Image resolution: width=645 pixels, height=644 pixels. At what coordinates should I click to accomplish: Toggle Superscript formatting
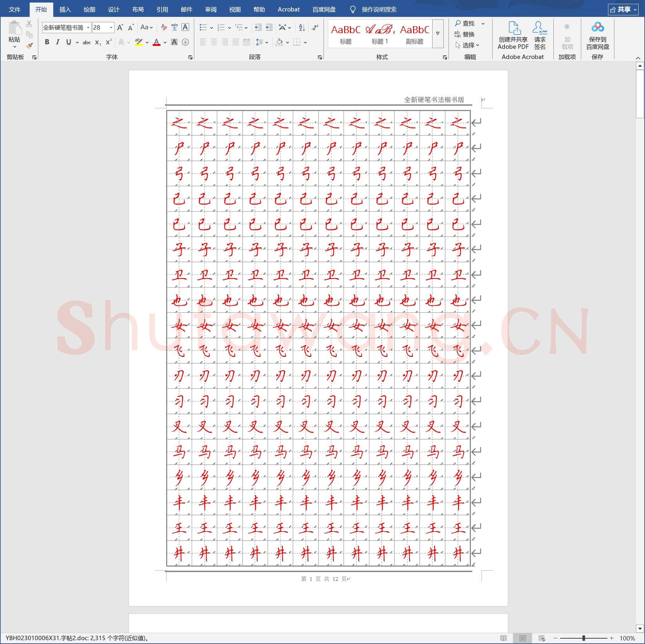pos(109,42)
